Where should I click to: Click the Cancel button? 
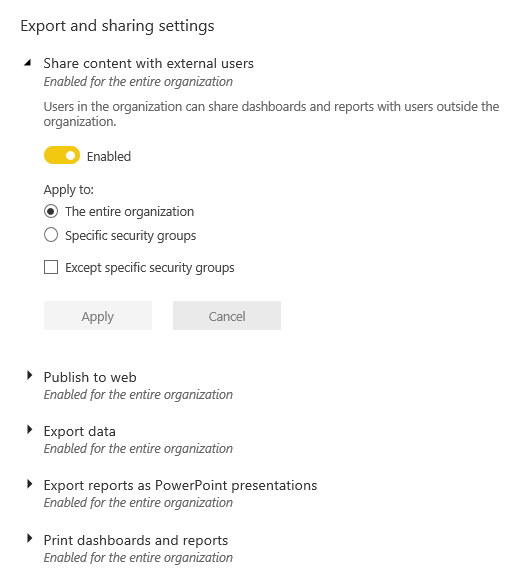[x=227, y=316]
